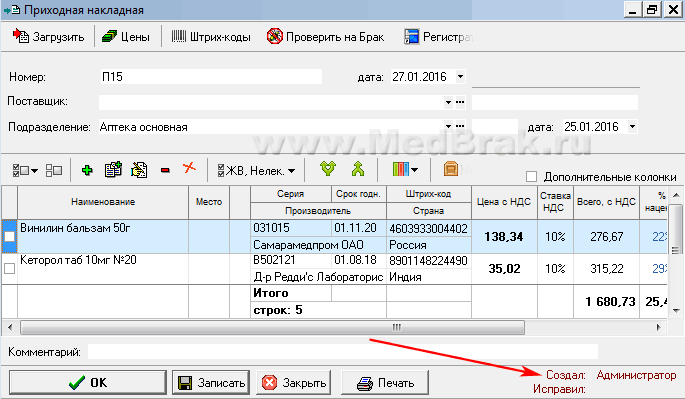Screen dimensions: 685x399
Task: Click the Ставка НДС column header
Action: [555, 202]
